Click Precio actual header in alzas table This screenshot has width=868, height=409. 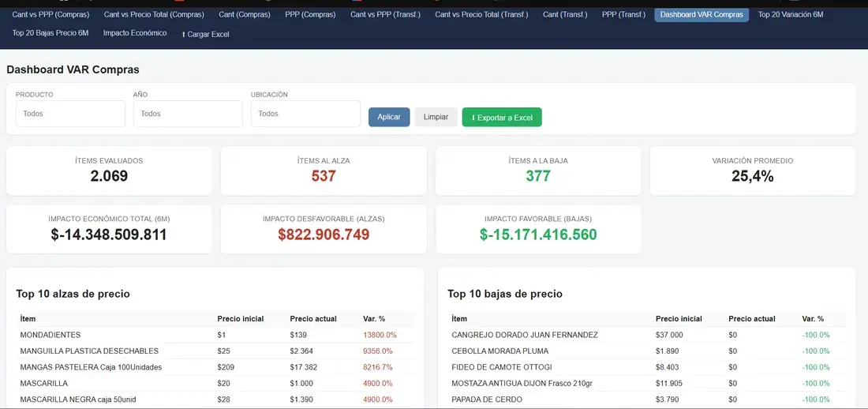pos(312,319)
